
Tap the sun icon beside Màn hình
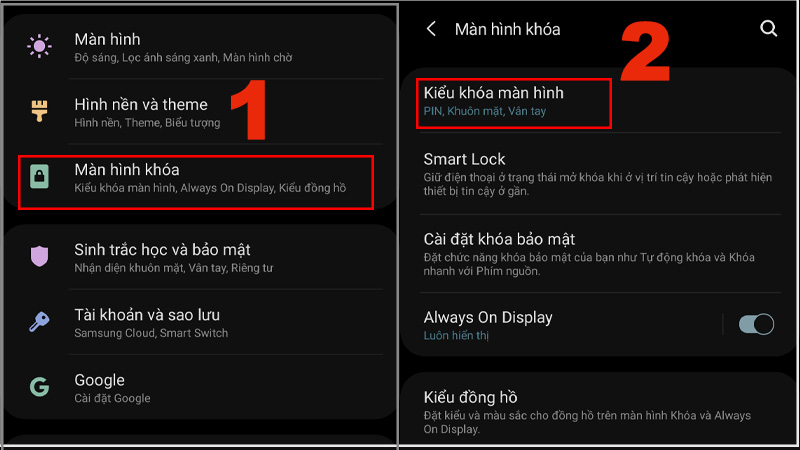[39, 46]
